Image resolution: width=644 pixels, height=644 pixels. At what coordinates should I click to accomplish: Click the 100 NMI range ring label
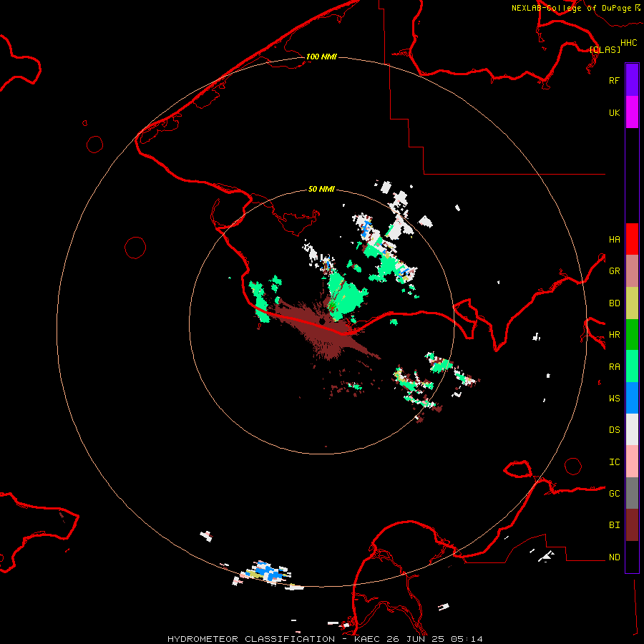tap(321, 57)
